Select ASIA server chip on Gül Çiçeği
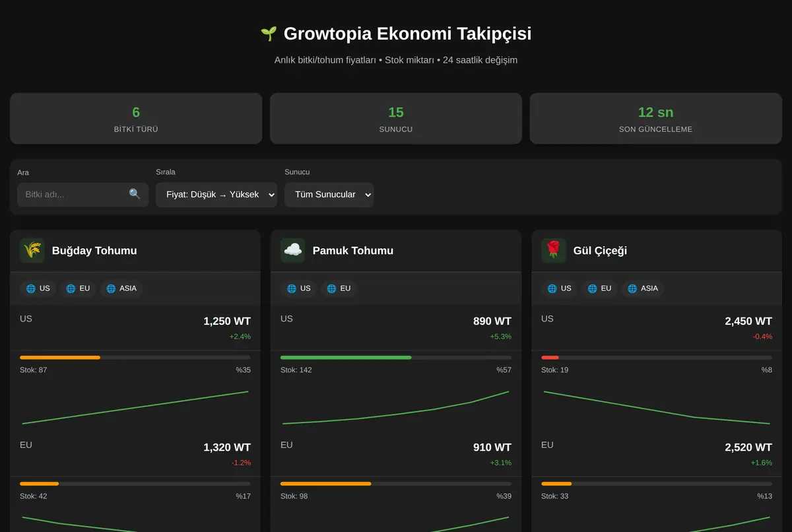Viewport: 792px width, 532px height. tap(643, 288)
